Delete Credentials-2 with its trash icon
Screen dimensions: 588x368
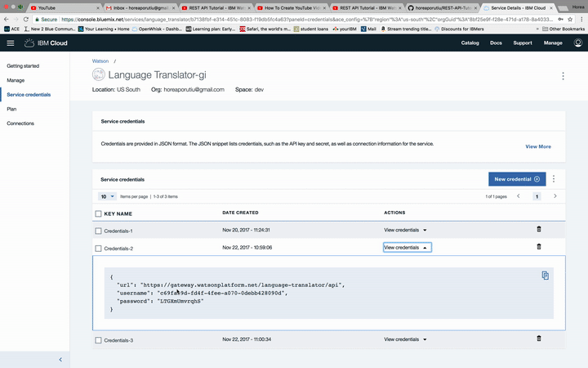(x=539, y=247)
